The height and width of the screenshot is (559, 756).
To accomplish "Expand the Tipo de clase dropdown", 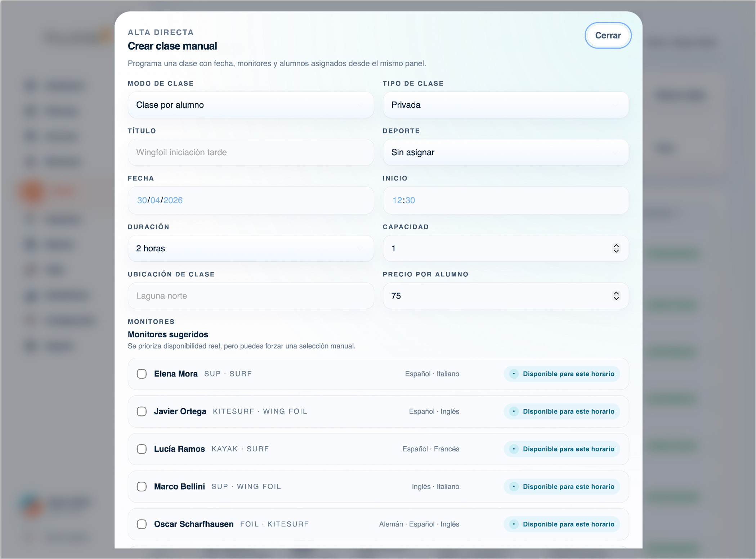I will tap(506, 105).
